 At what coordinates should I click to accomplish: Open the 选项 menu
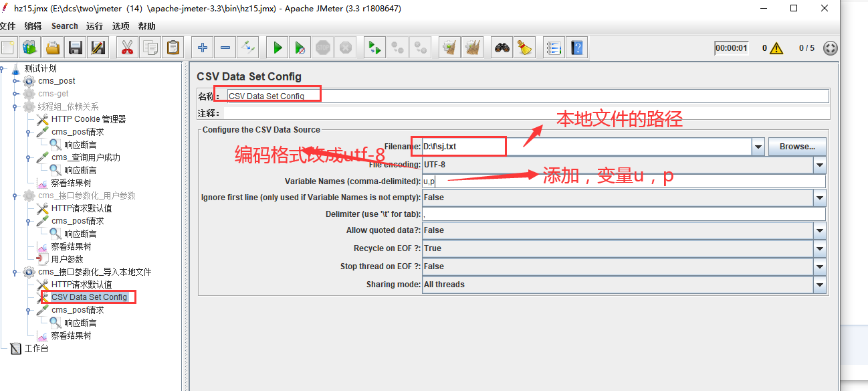[x=121, y=26]
